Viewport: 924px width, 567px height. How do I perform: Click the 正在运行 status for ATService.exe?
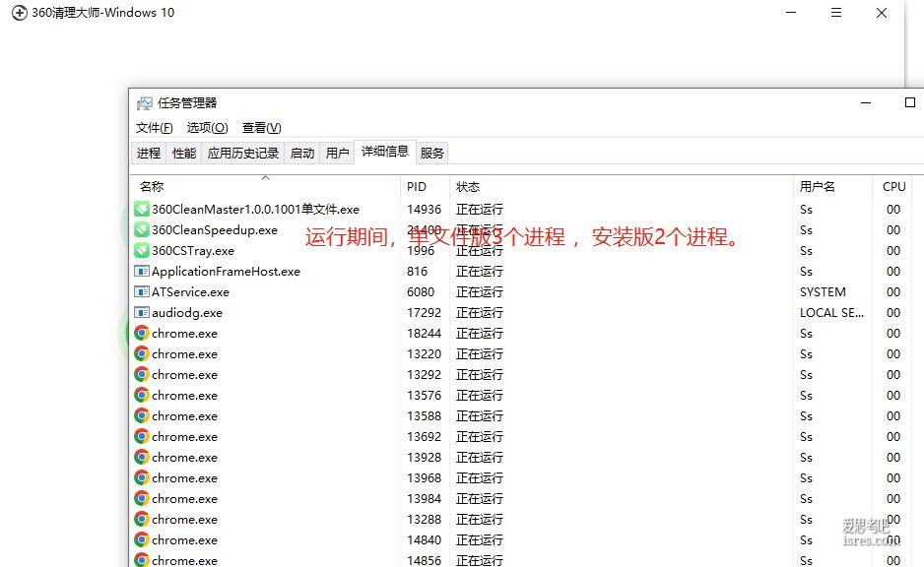click(480, 292)
